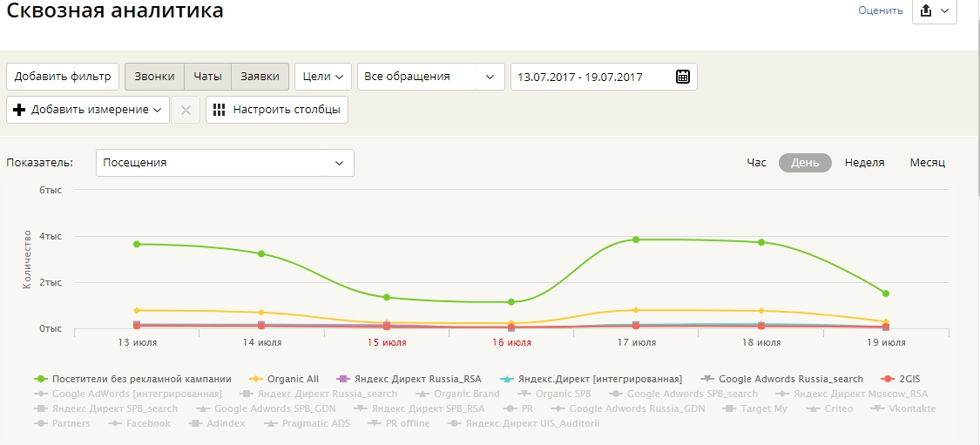Viewport: 980px width, 445px height.
Task: Open the calendar date picker icon
Action: point(683,77)
